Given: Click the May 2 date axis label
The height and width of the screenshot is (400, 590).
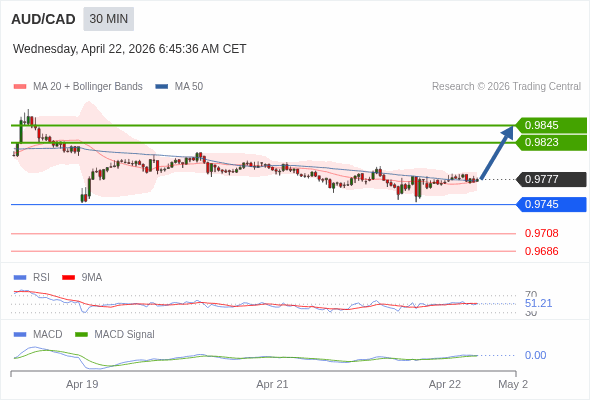Looking at the screenshot, I should [513, 385].
